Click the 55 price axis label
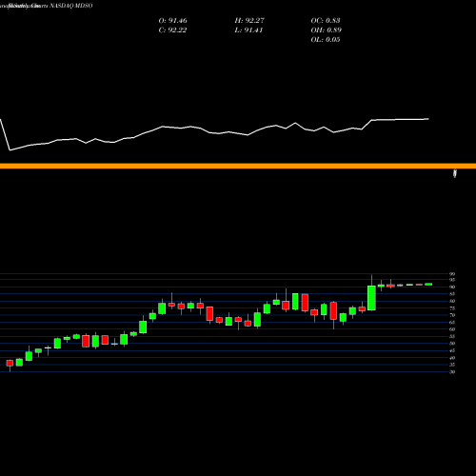 tap(452, 337)
